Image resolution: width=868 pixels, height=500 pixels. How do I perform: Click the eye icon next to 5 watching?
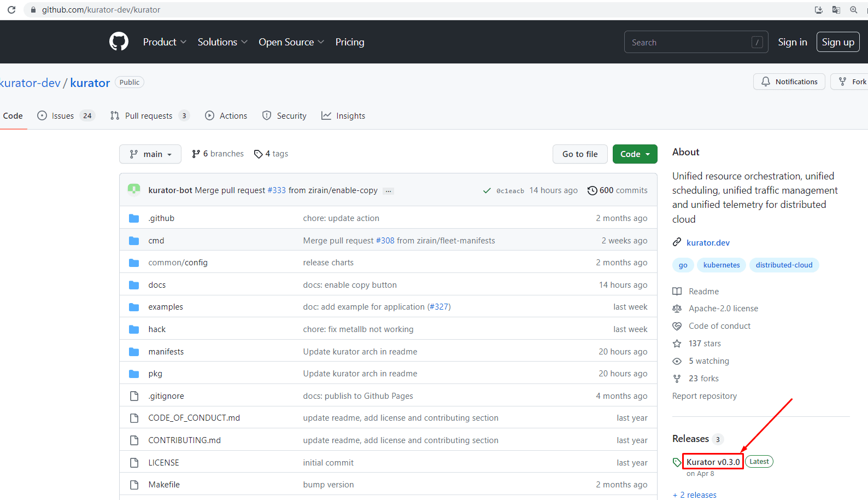coord(677,361)
